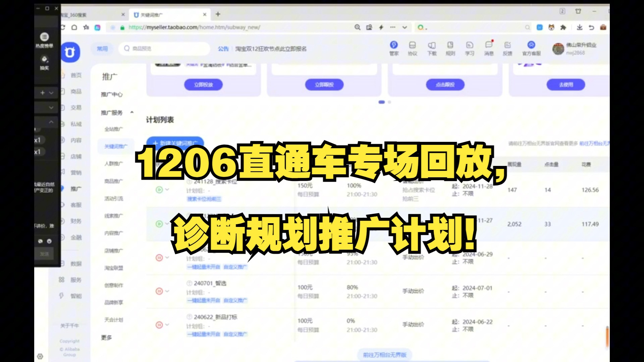
Task: Click the 商品预览 search field
Action: point(164,49)
